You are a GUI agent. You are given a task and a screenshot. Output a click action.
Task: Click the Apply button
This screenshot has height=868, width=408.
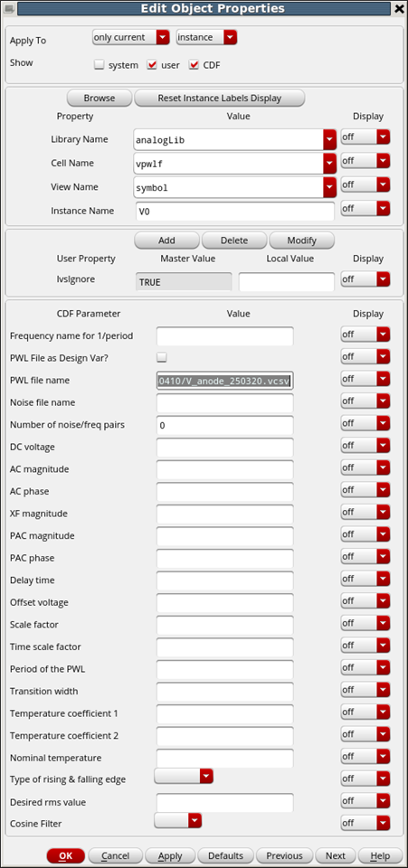[x=170, y=856]
